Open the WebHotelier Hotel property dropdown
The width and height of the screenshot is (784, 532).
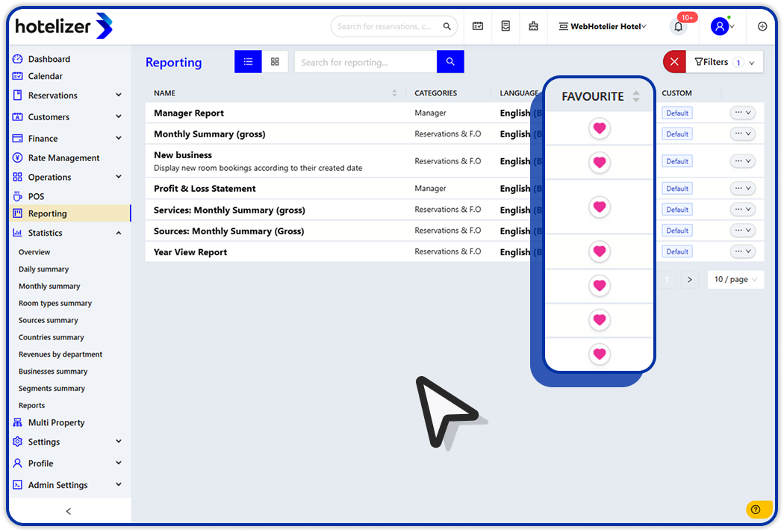[x=603, y=27]
